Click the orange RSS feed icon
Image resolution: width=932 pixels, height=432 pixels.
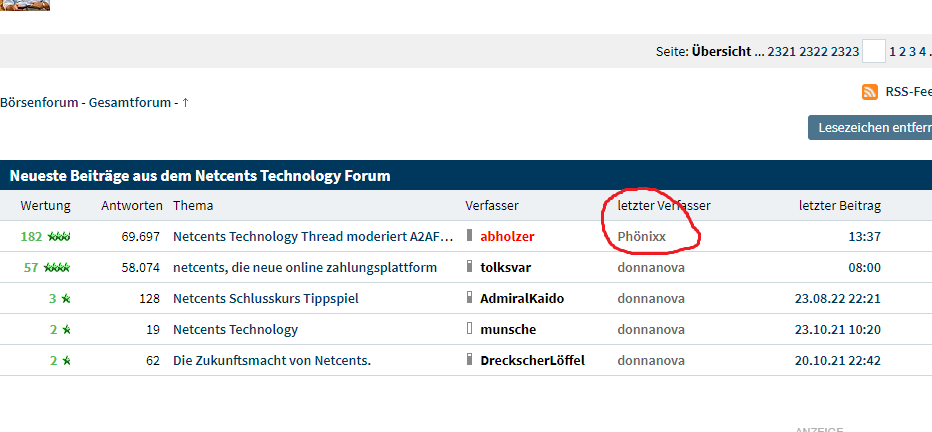pos(870,92)
